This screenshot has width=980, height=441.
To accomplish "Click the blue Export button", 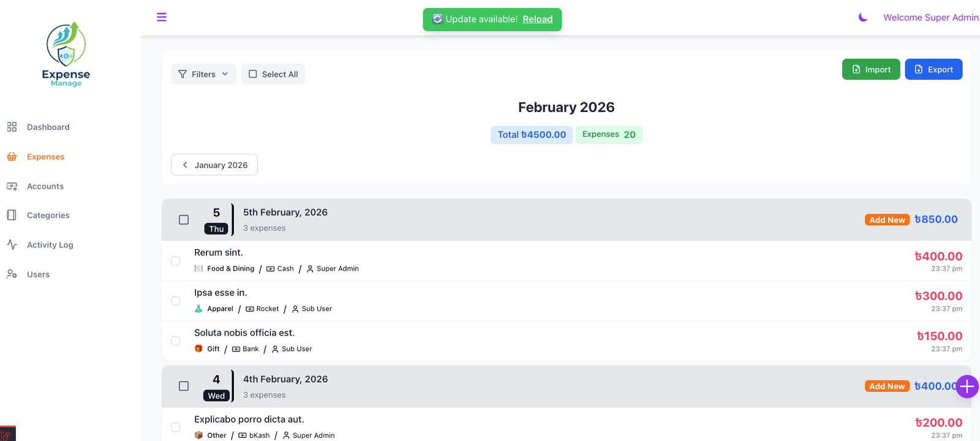I will coord(933,69).
